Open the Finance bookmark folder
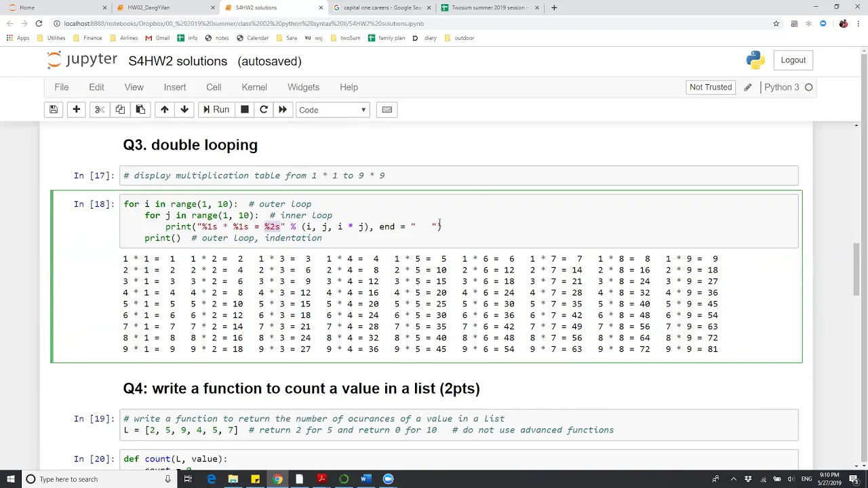 click(87, 38)
